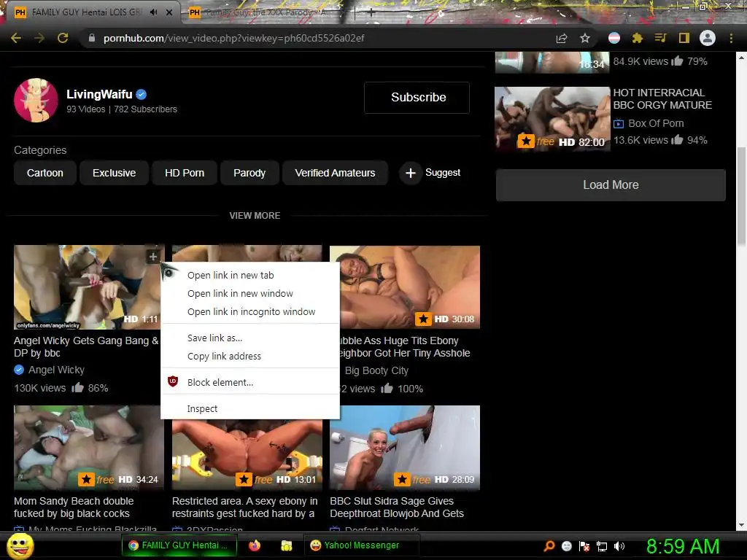Close the first FAMILY GUY browser tab
The height and width of the screenshot is (560, 747).
(x=169, y=12)
